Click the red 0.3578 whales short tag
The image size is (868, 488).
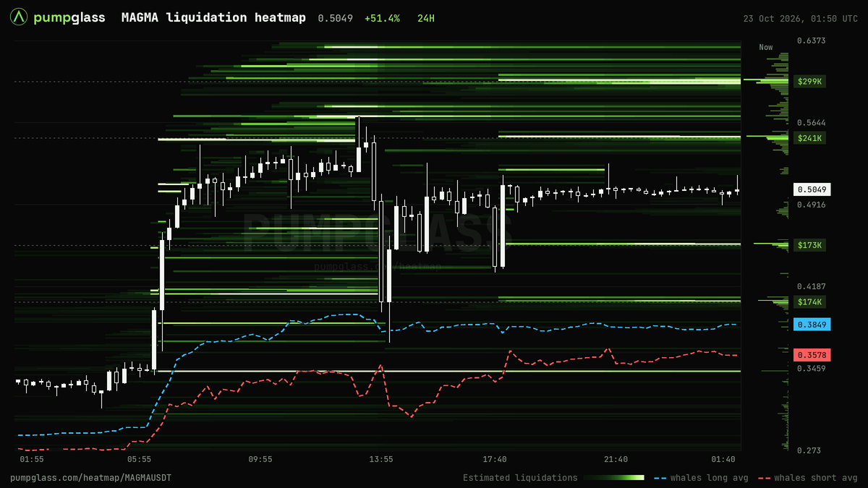coord(812,355)
